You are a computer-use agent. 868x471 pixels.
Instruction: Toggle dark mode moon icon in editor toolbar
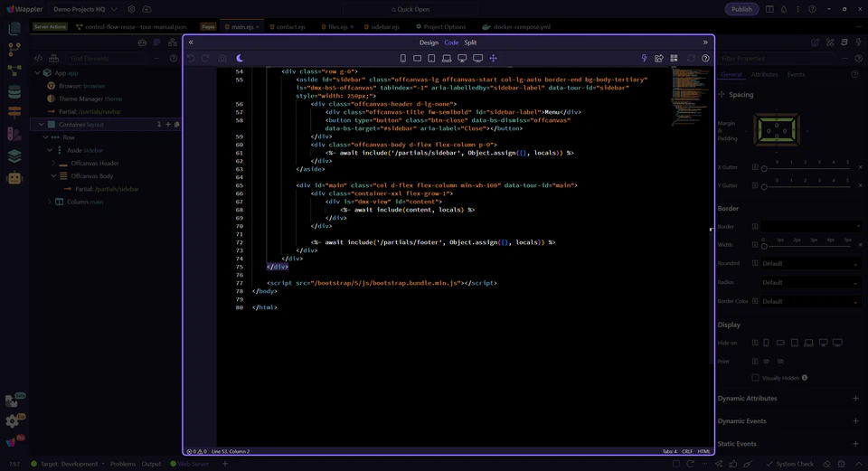tap(240, 58)
